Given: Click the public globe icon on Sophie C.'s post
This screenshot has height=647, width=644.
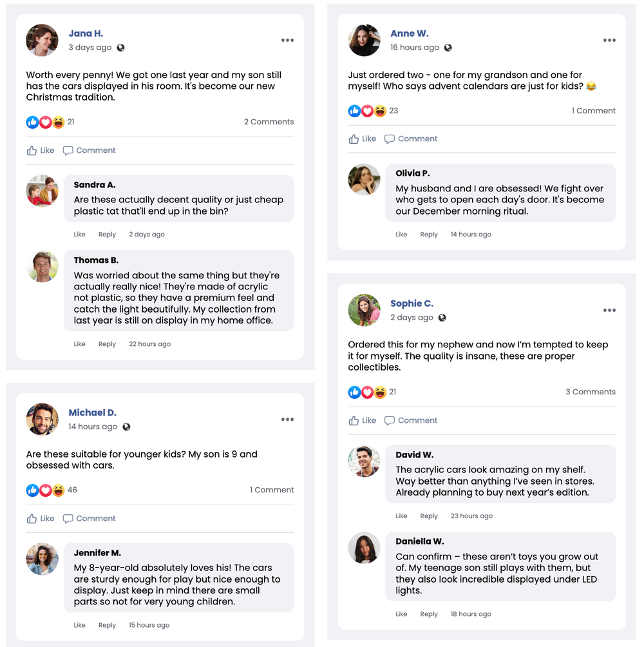Looking at the screenshot, I should (x=442, y=318).
